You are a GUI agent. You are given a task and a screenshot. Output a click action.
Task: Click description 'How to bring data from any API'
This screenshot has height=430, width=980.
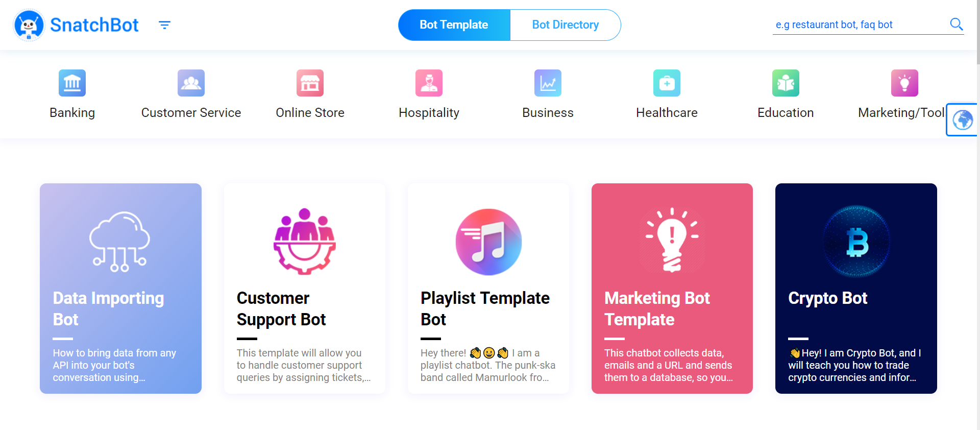[x=114, y=365]
